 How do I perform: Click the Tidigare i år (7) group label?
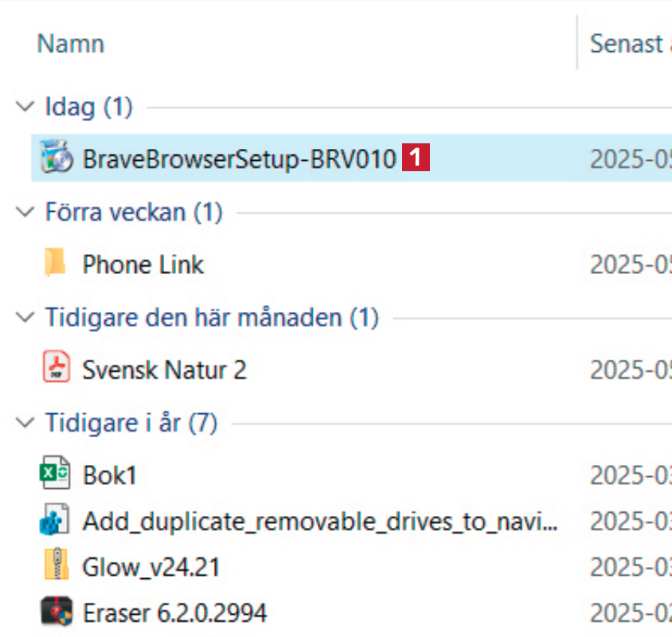(131, 422)
